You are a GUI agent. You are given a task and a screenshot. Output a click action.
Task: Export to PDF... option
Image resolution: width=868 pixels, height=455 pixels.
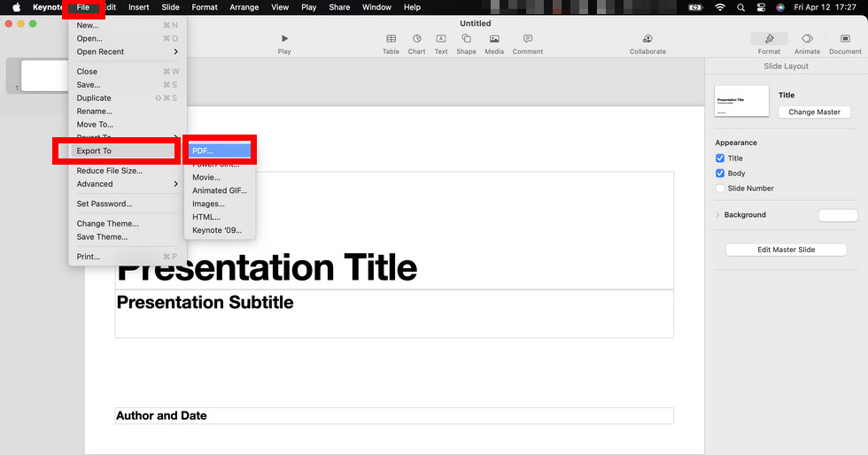[x=220, y=150]
